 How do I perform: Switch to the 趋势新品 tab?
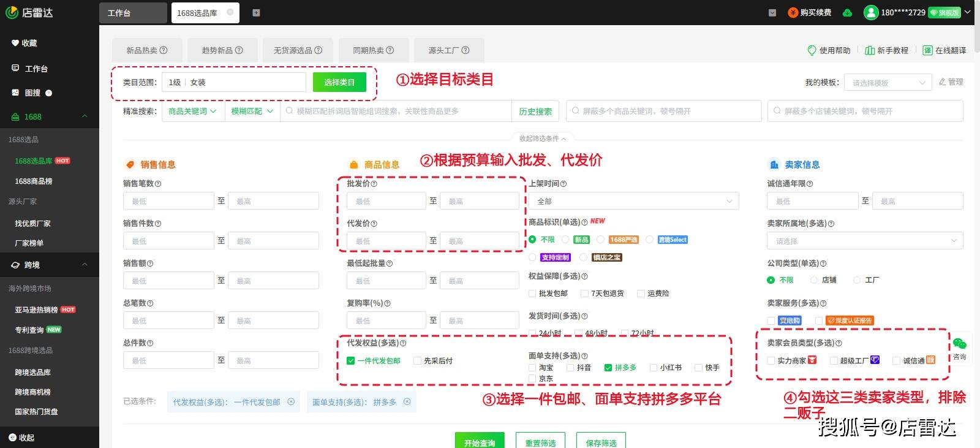(x=222, y=50)
